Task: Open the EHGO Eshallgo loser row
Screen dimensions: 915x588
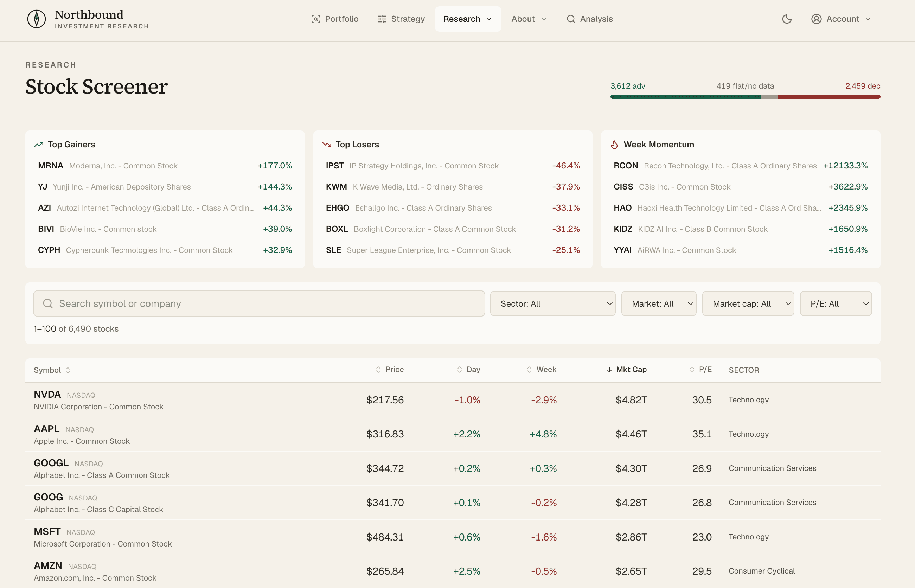Action: click(x=453, y=208)
